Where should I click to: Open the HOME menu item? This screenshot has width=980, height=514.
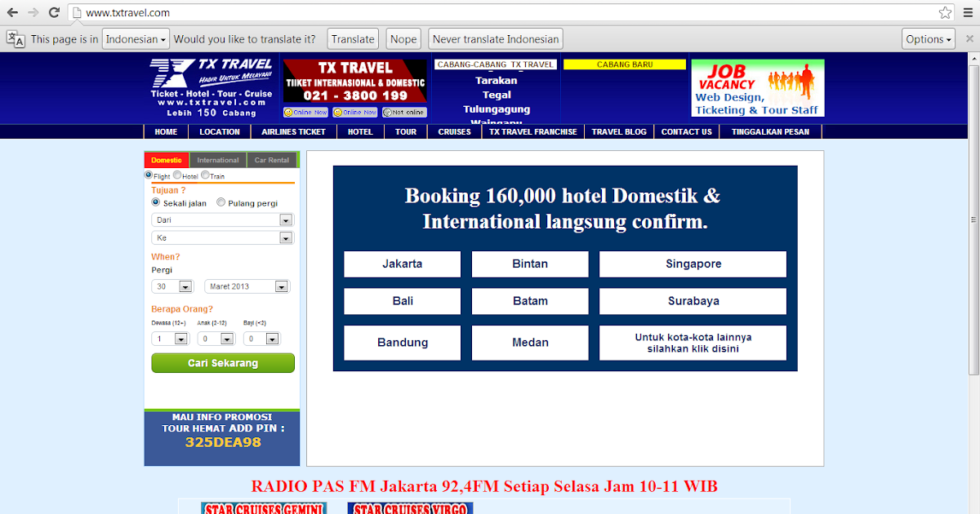click(x=166, y=131)
